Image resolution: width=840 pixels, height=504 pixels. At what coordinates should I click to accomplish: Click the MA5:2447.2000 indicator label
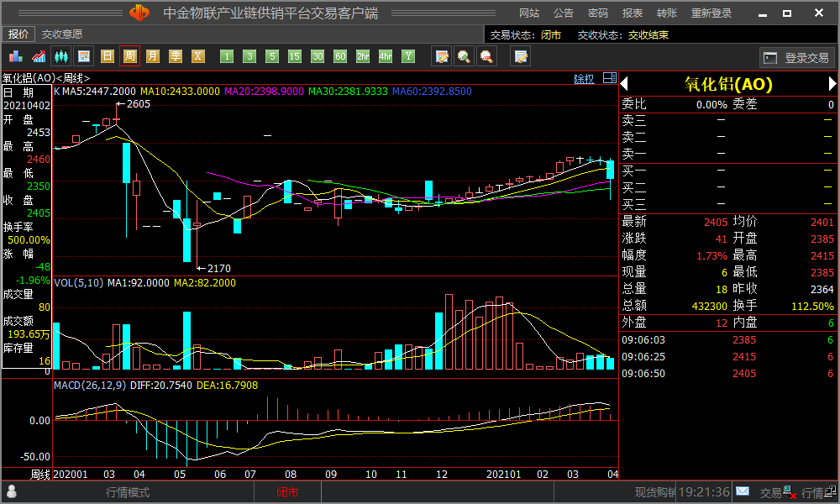(98, 92)
